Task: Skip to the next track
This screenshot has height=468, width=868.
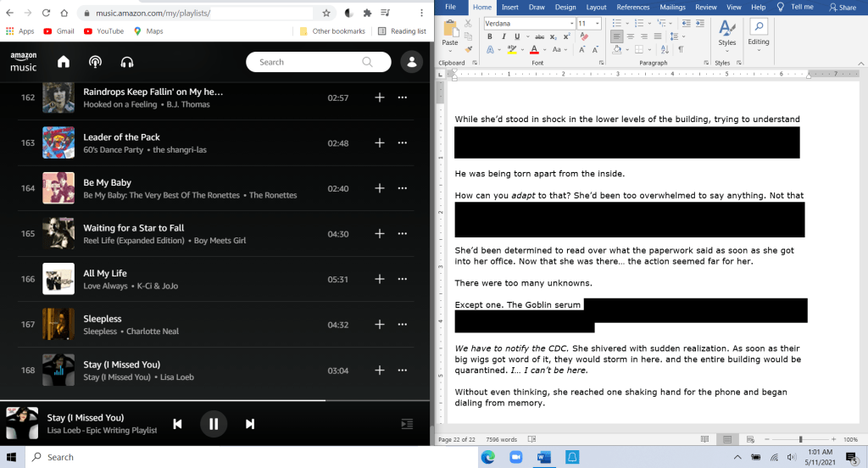Action: tap(250, 424)
